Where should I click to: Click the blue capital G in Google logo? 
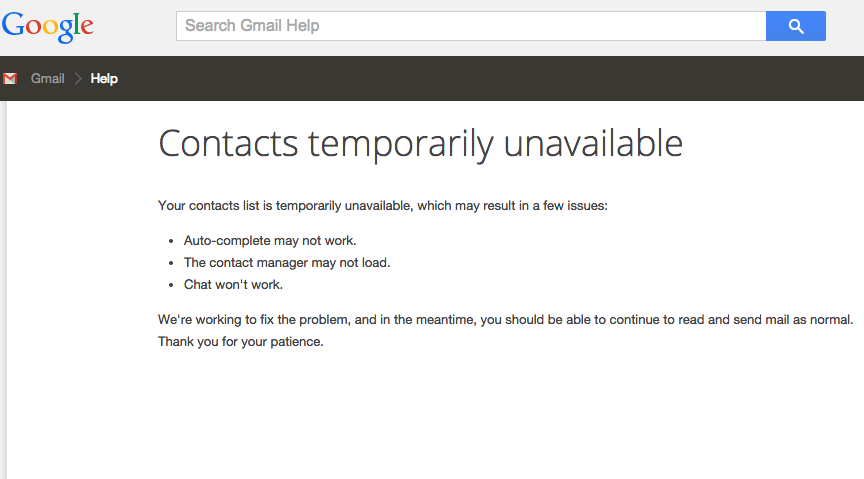(14, 25)
